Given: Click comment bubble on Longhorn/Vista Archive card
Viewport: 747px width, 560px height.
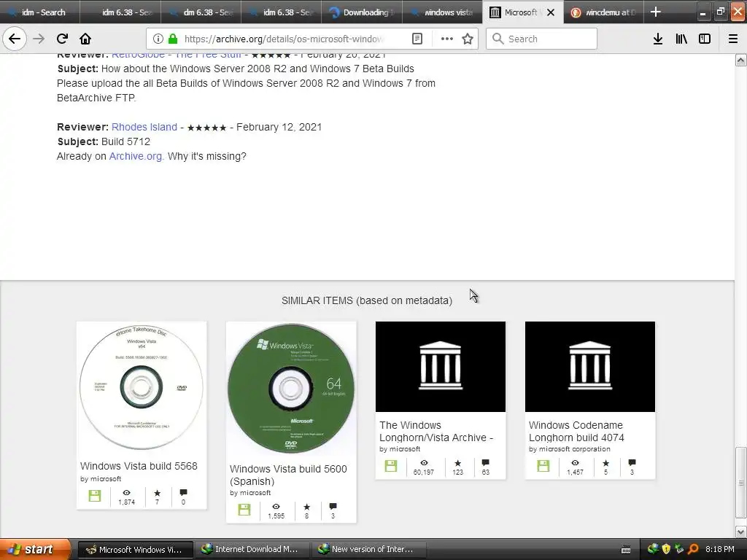Looking at the screenshot, I should 485,462.
